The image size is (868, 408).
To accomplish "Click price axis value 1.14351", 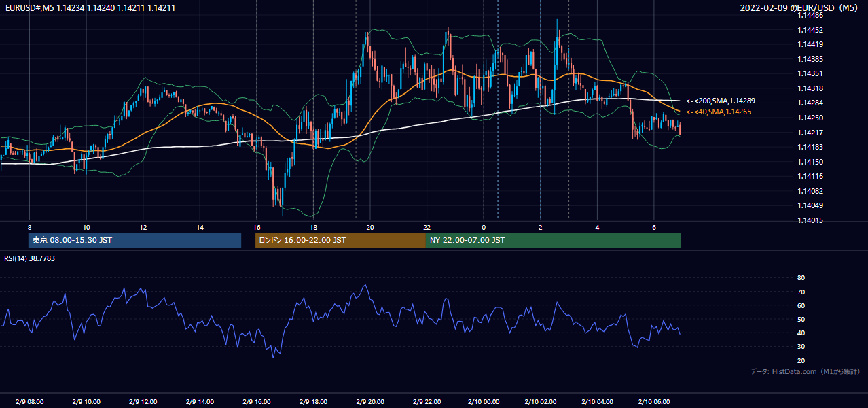I will [810, 73].
